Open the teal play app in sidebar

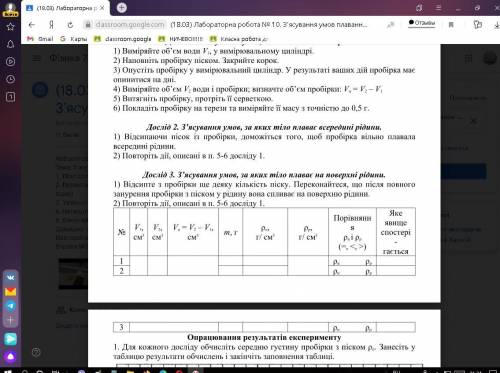(11, 339)
